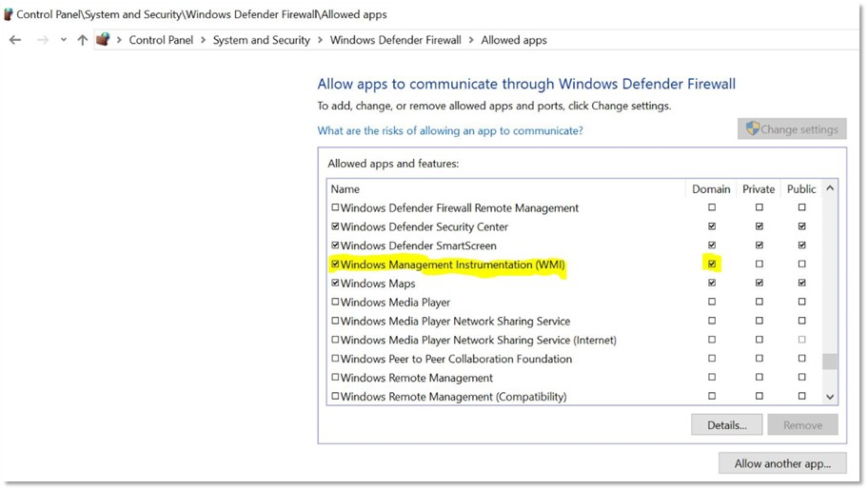Click the Name column header
Screen dimensions: 868x490
[345, 189]
